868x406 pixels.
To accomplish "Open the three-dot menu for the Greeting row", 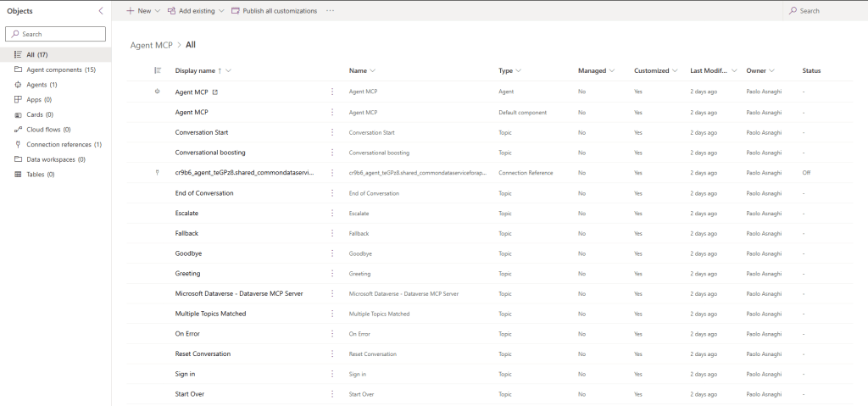I will point(331,274).
